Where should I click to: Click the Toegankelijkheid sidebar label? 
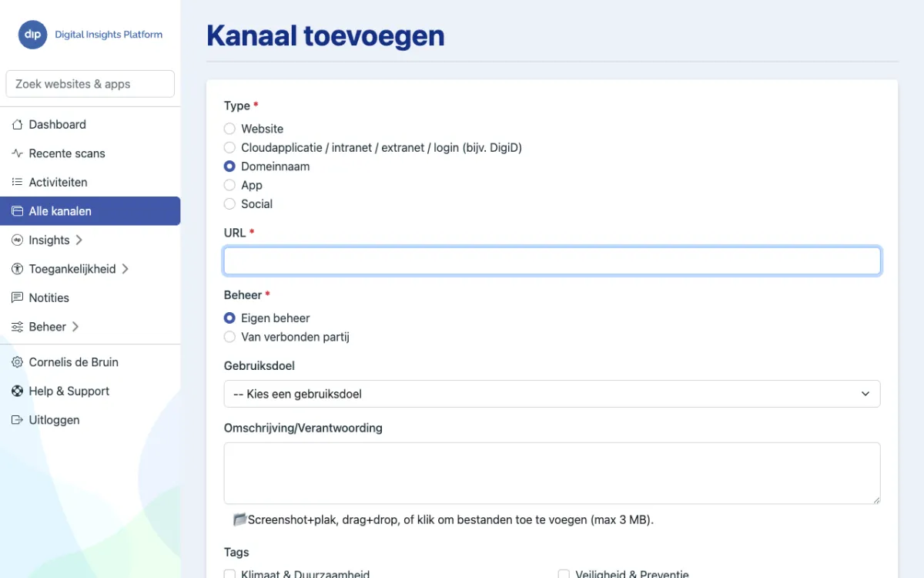[72, 269]
